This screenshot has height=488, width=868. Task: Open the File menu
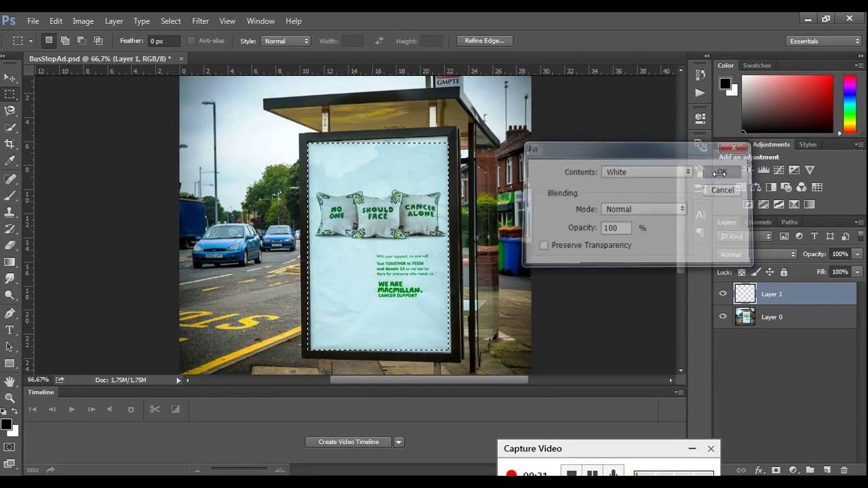click(x=33, y=21)
